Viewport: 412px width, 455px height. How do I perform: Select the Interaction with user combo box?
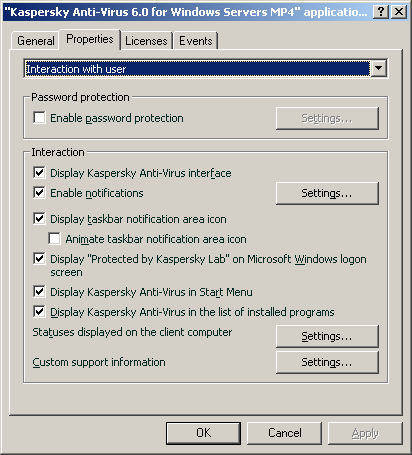206,69
